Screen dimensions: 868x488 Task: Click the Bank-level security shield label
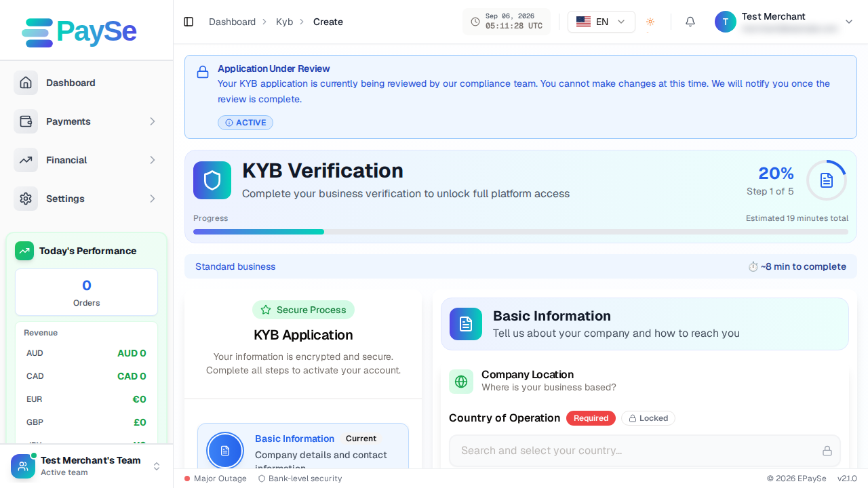coord(300,479)
